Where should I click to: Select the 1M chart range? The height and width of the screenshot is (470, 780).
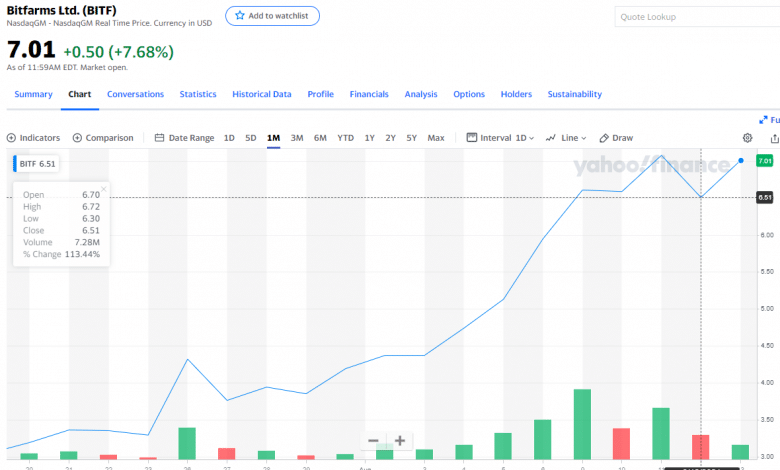(274, 138)
